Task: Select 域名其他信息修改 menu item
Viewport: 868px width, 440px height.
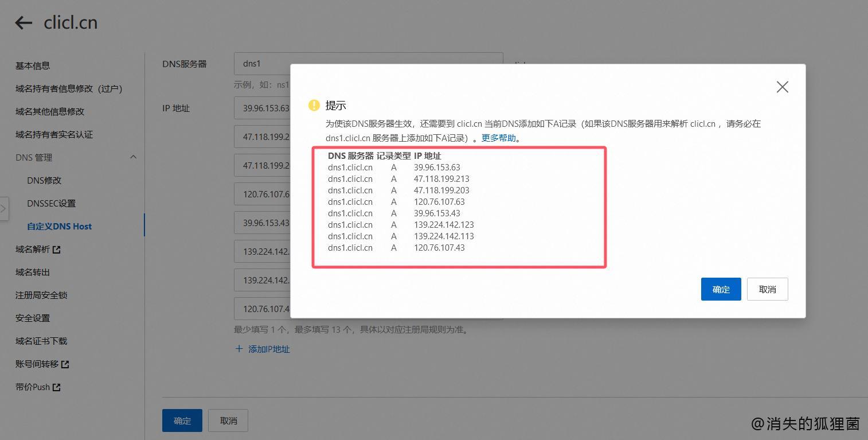Action: point(50,112)
